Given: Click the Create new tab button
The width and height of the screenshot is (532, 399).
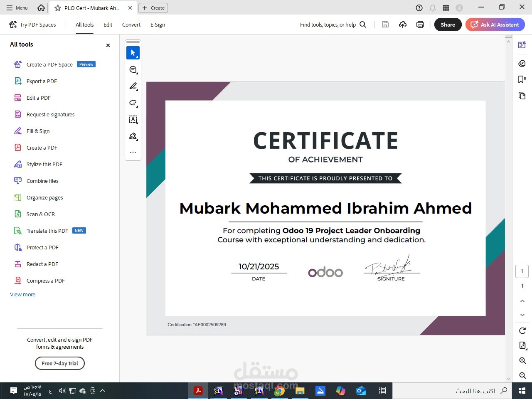Looking at the screenshot, I should (153, 8).
